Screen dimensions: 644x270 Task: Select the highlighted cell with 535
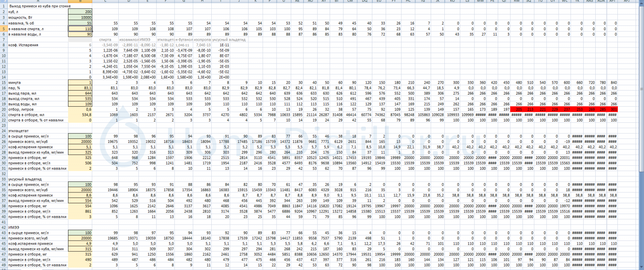(x=80, y=99)
